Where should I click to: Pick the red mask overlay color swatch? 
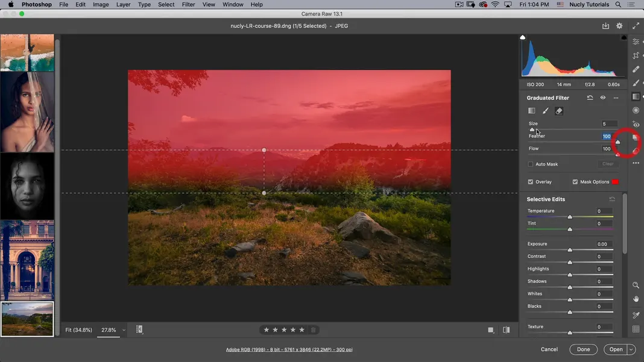pos(615,182)
